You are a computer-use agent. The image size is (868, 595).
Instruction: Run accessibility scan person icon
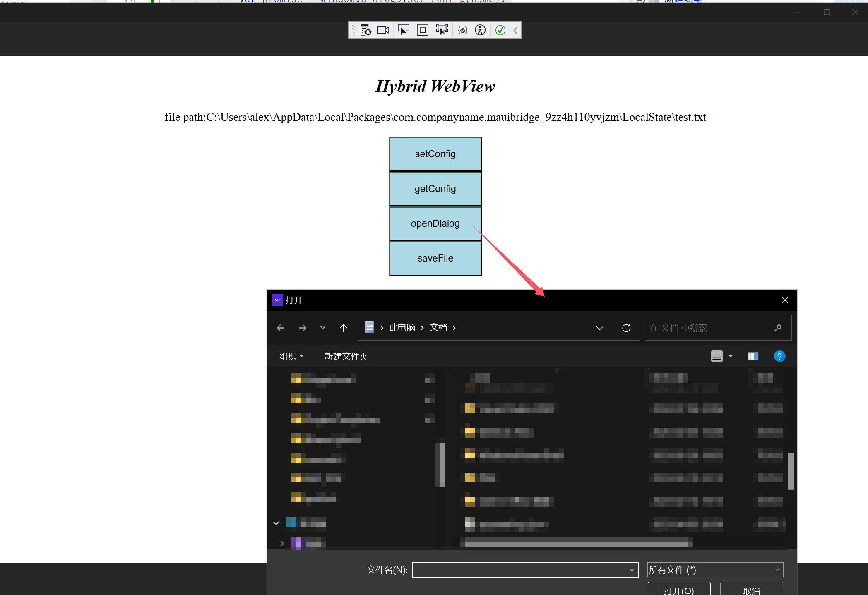tap(480, 30)
